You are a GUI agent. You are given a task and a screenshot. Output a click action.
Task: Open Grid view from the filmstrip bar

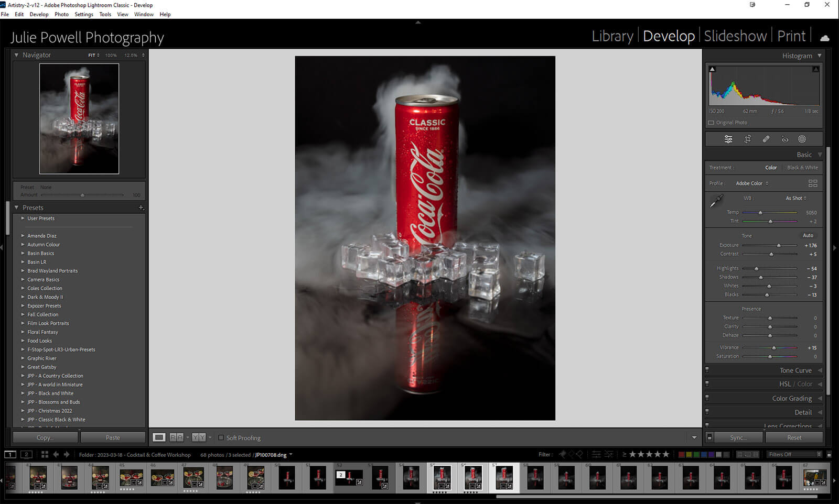pyautogui.click(x=45, y=455)
